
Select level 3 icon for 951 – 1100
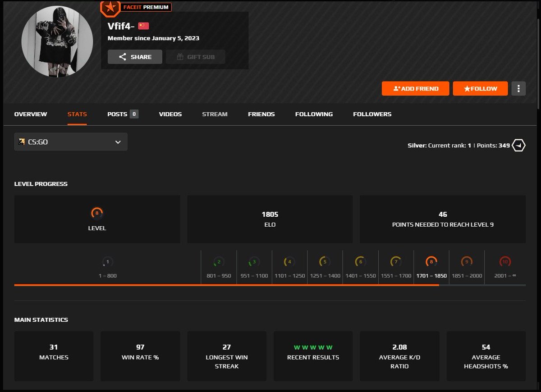(x=254, y=261)
